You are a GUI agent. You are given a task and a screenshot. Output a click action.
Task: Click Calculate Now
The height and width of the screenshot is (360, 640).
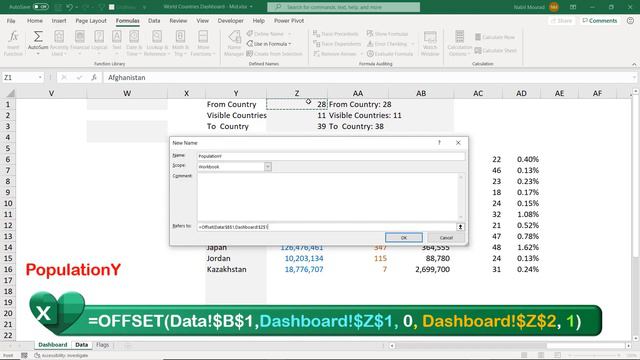494,37
